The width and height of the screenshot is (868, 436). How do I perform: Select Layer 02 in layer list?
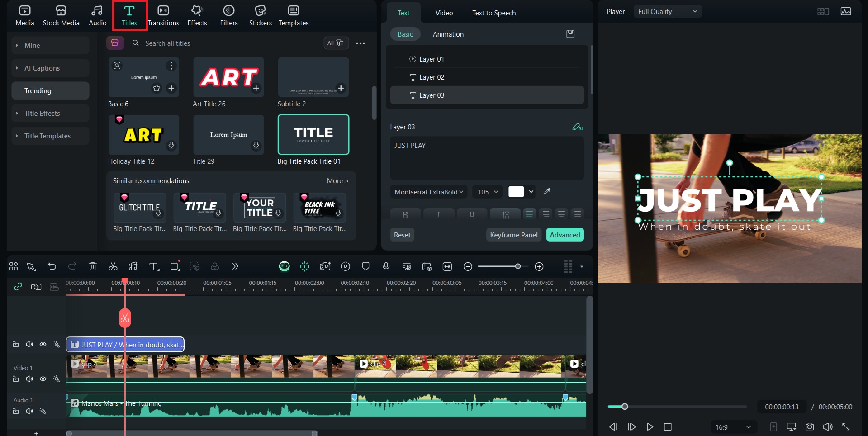tap(487, 77)
